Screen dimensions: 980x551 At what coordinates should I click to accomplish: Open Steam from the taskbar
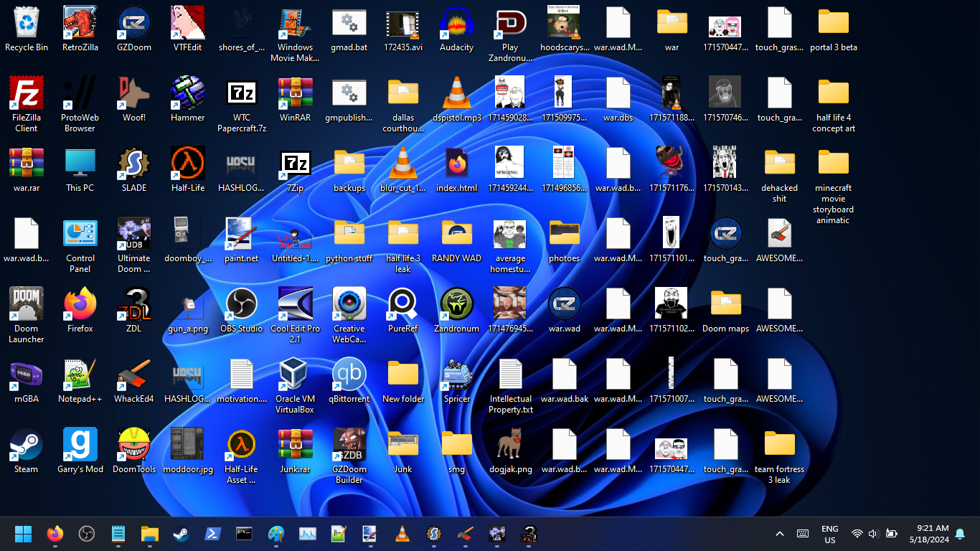pyautogui.click(x=180, y=534)
